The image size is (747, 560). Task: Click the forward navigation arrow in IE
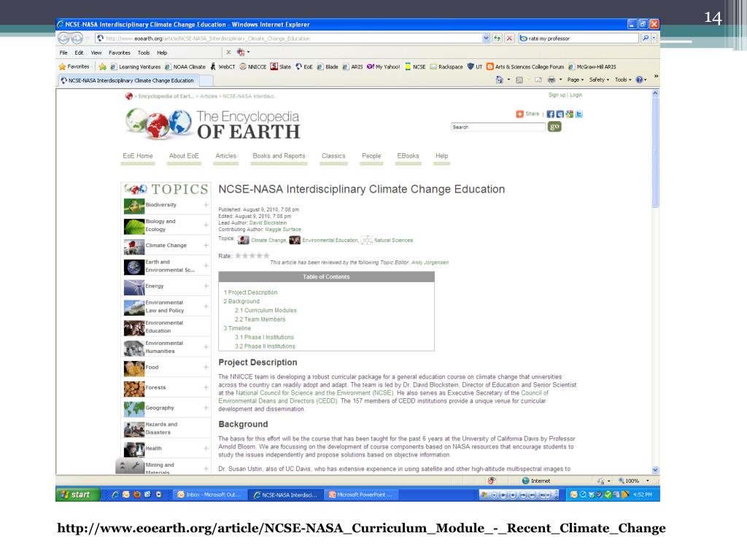click(77, 38)
